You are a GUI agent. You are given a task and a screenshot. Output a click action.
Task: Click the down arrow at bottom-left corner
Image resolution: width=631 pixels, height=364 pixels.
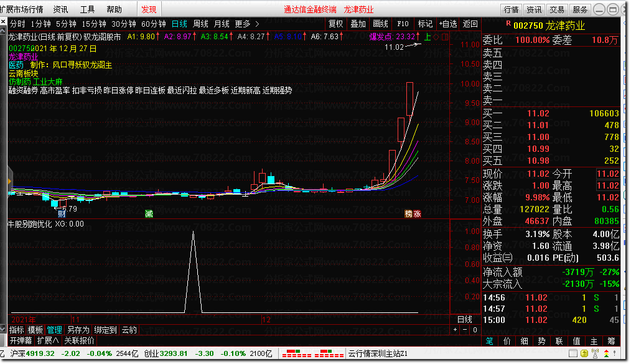pyautogui.click(x=3, y=329)
